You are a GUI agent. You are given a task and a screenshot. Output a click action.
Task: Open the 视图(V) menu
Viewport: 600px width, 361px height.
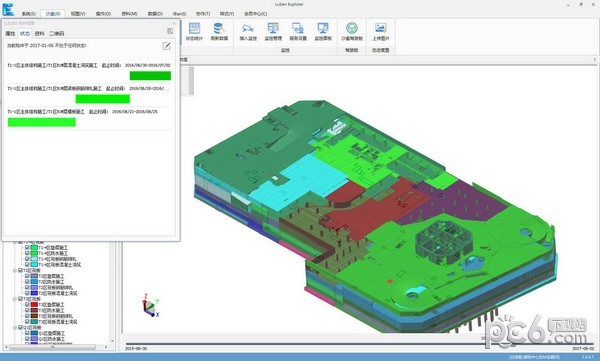78,14
